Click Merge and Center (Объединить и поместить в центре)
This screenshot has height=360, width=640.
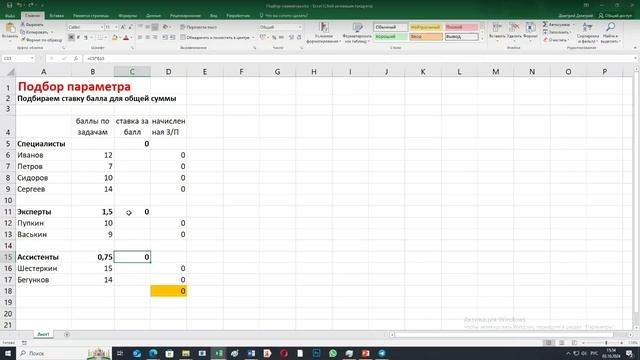(216, 38)
